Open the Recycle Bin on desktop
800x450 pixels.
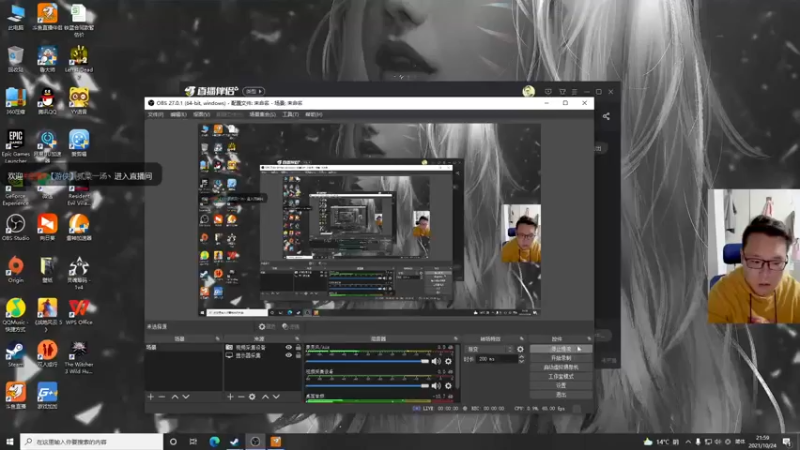[15, 59]
